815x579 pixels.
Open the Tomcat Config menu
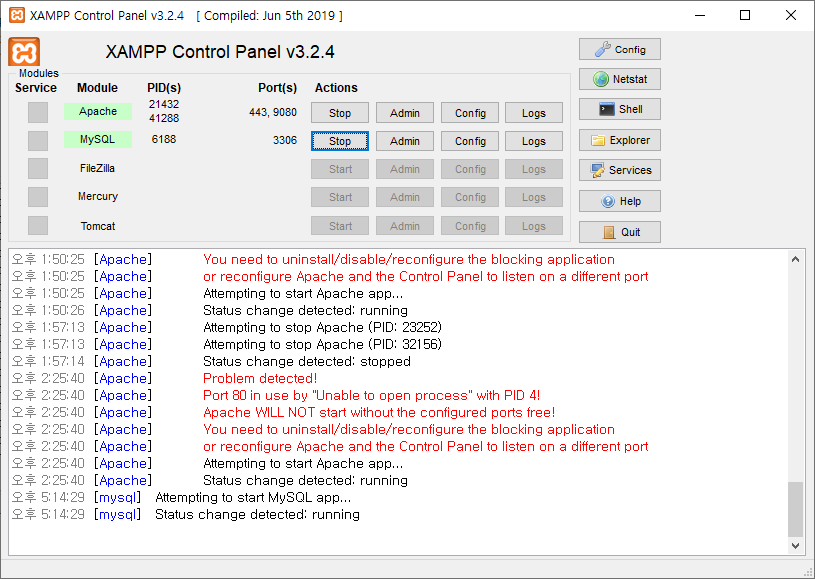click(x=470, y=226)
